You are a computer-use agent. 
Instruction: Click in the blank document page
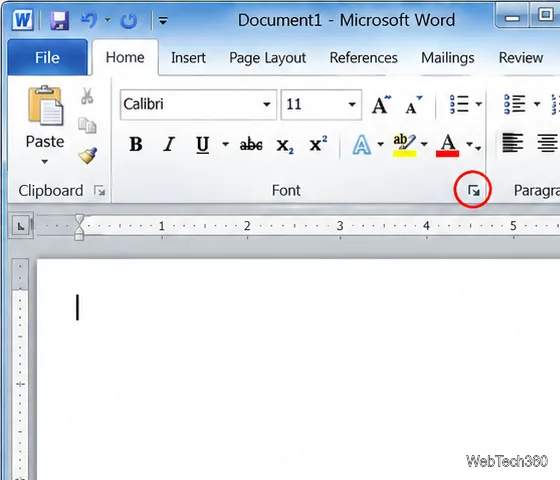[298, 369]
